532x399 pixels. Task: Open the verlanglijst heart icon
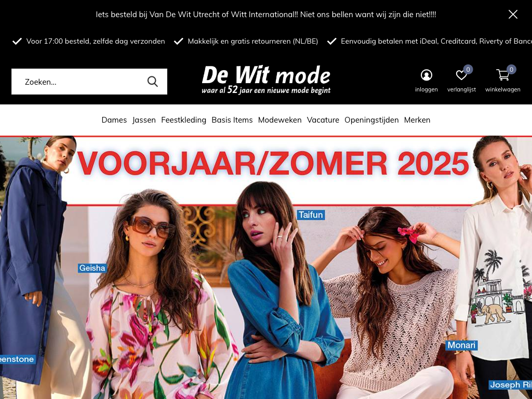[461, 75]
